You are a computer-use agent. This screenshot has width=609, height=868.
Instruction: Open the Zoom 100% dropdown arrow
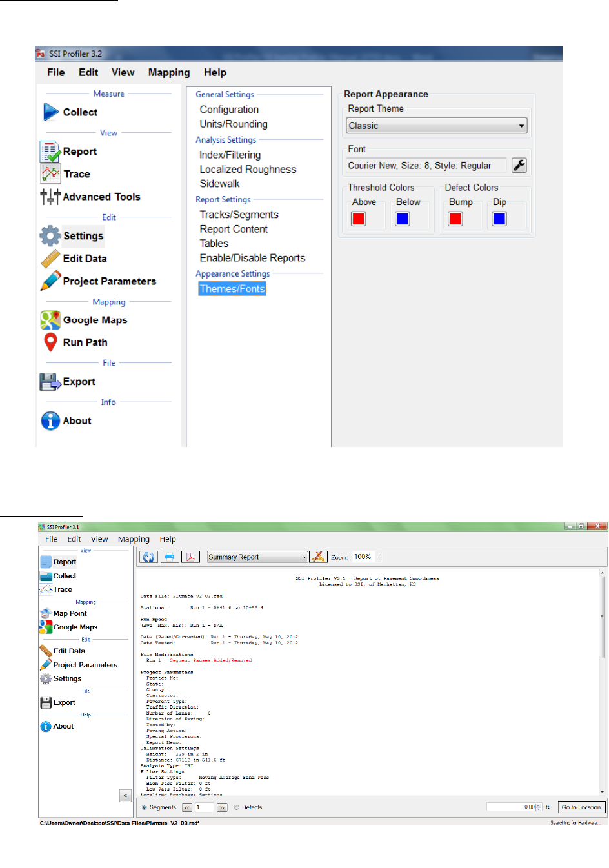tap(379, 557)
